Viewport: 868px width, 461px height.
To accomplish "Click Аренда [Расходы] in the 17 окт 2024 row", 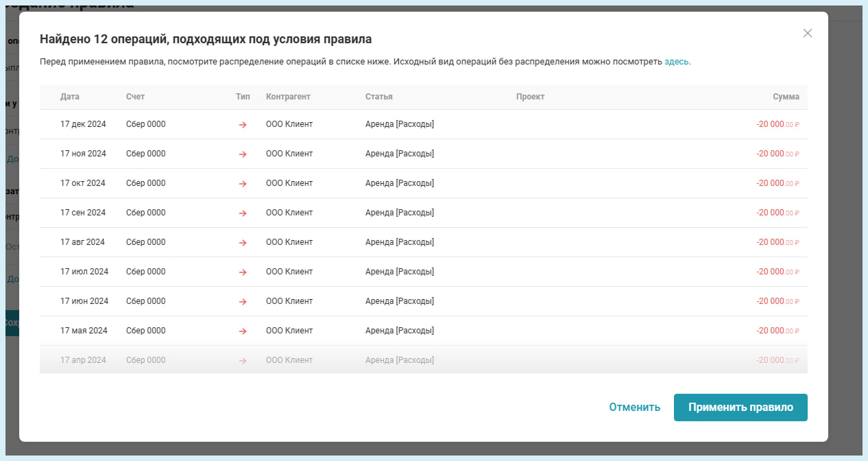I will pyautogui.click(x=400, y=183).
